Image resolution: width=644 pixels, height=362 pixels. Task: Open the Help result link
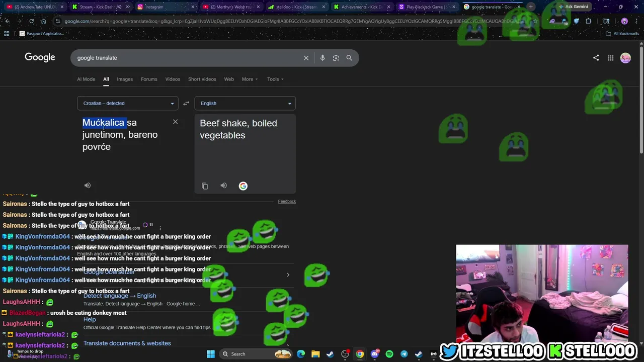[x=90, y=319]
